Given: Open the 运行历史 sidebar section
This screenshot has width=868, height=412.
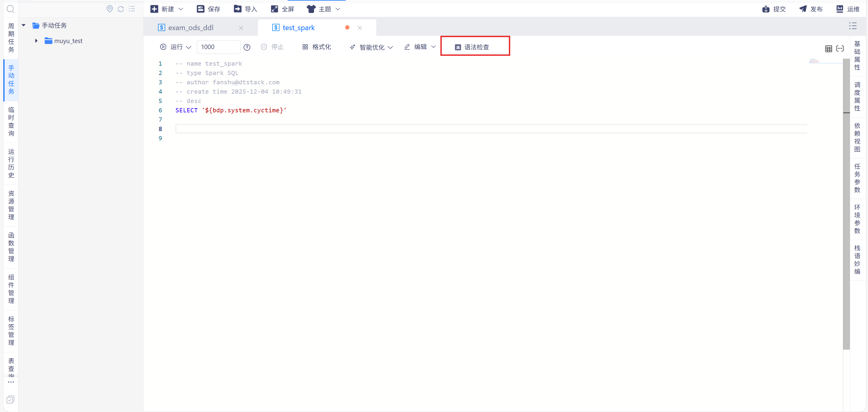Looking at the screenshot, I should tap(11, 164).
